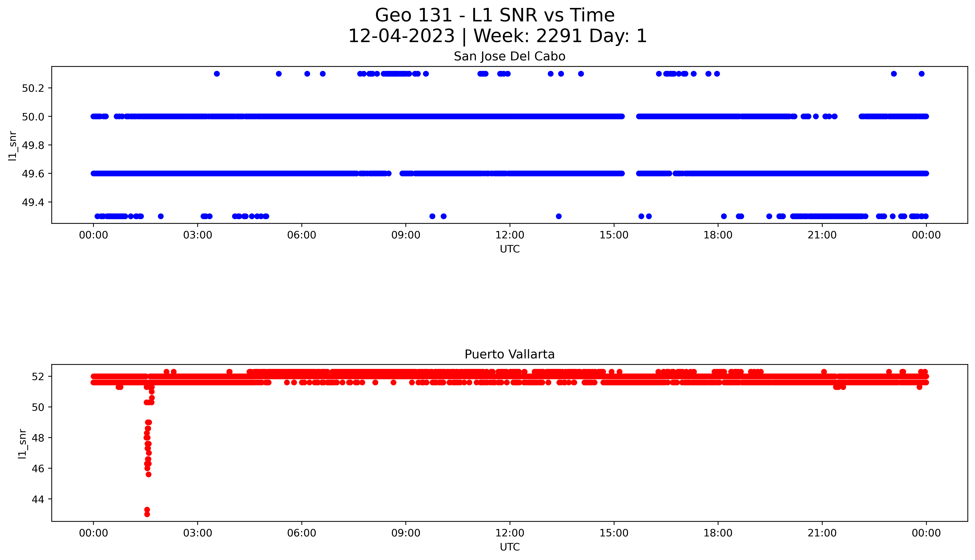Select the 'Puerto Vallarta' subplot title
The width and height of the screenshot is (975, 560).
tap(510, 354)
